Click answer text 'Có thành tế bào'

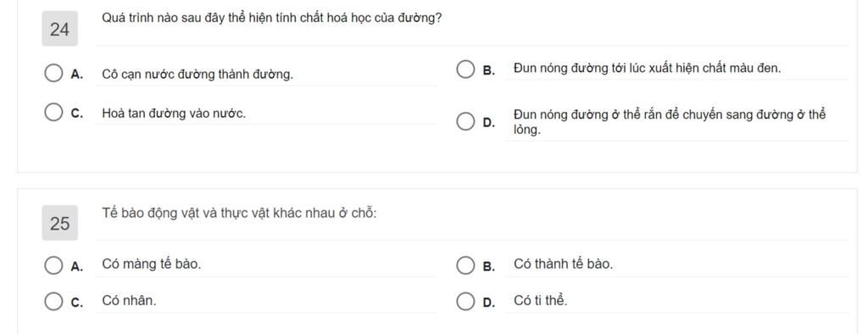tap(563, 264)
